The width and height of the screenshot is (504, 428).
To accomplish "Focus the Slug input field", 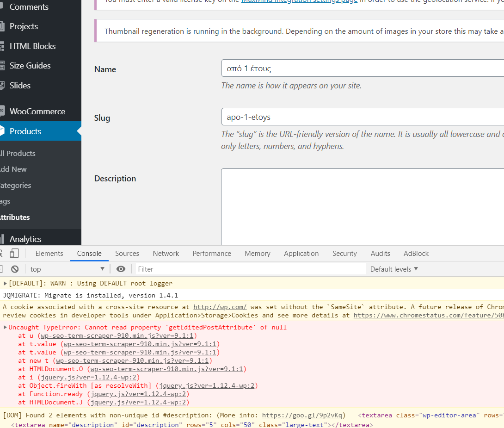I will tap(363, 117).
